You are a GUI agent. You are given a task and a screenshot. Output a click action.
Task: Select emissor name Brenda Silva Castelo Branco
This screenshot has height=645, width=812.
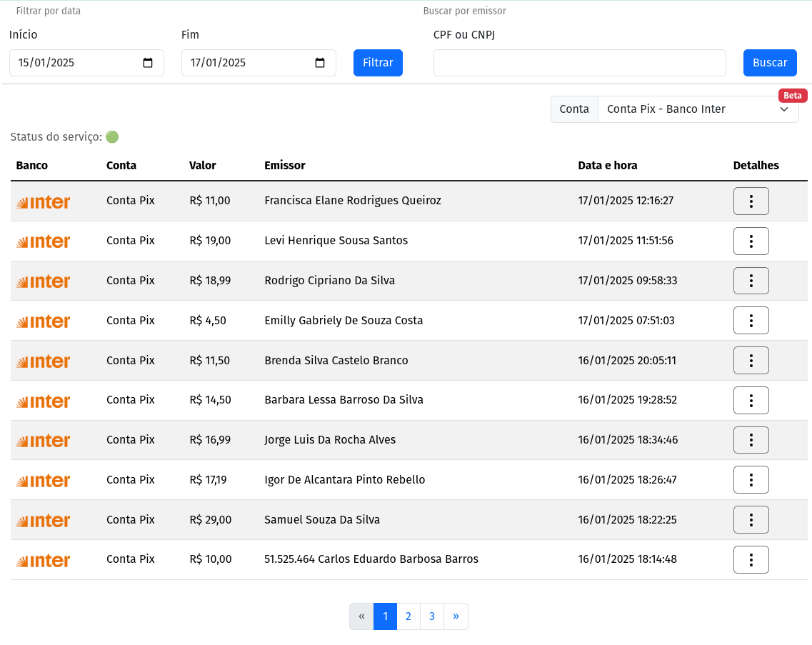coord(336,360)
